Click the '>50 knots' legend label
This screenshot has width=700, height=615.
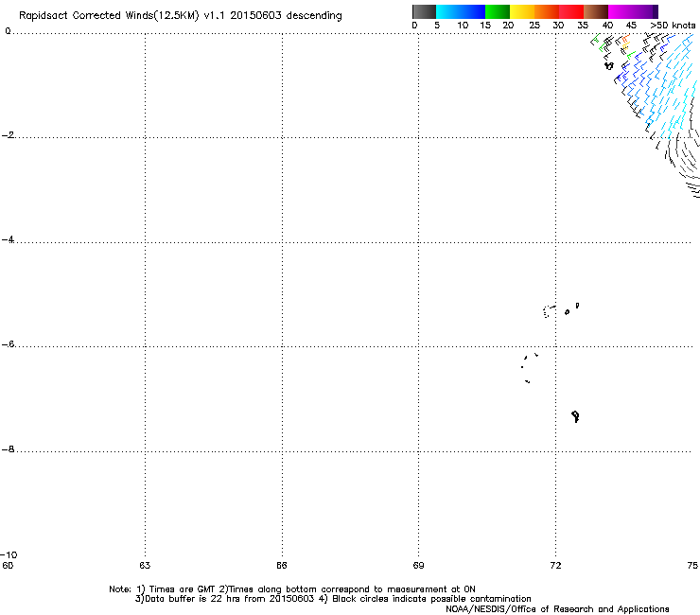tap(673, 26)
